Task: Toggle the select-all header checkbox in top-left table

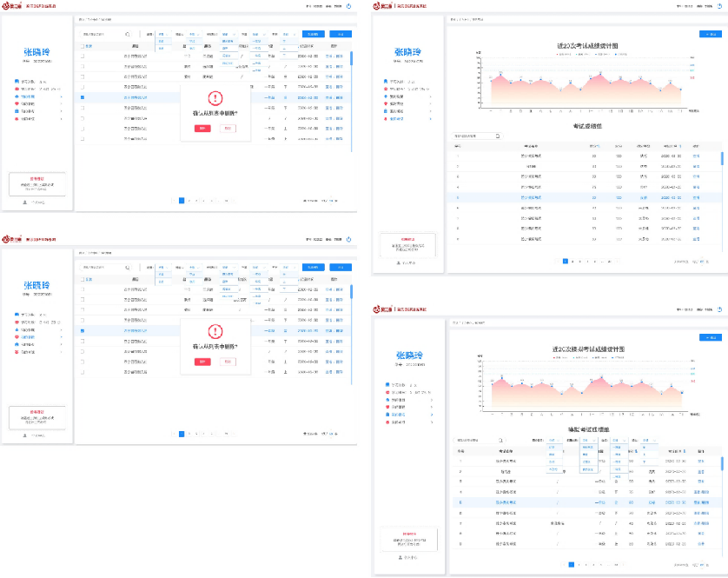Action: click(83, 45)
